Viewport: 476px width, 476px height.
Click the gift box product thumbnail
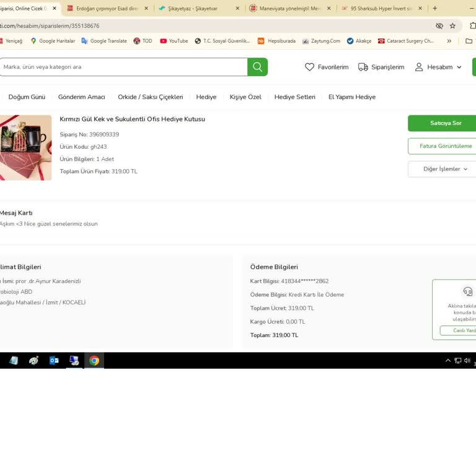[25, 148]
